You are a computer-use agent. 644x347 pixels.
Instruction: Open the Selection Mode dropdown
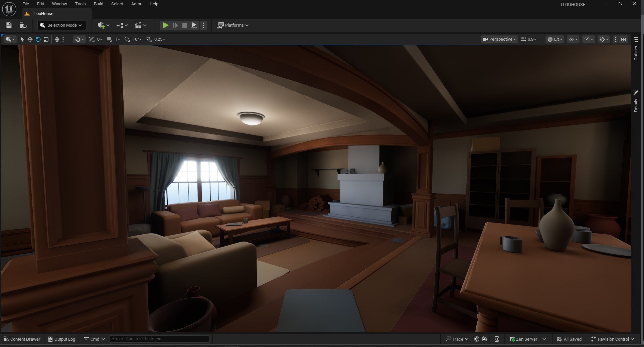pos(61,25)
